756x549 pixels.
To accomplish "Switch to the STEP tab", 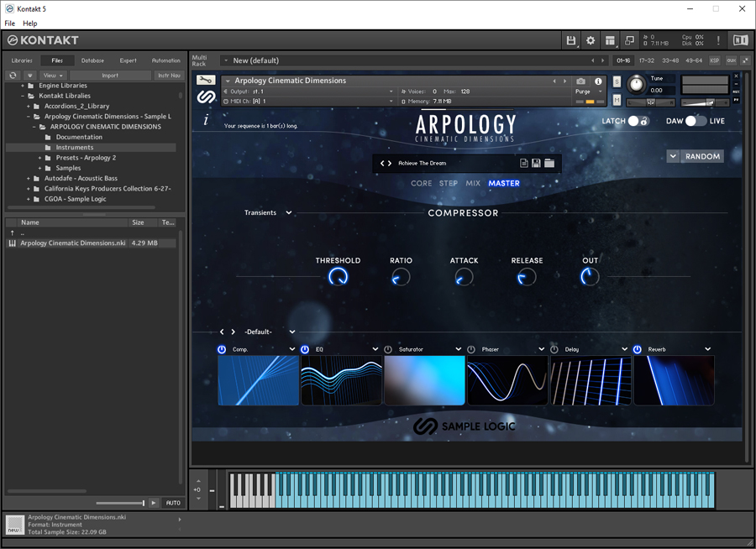I will click(449, 184).
